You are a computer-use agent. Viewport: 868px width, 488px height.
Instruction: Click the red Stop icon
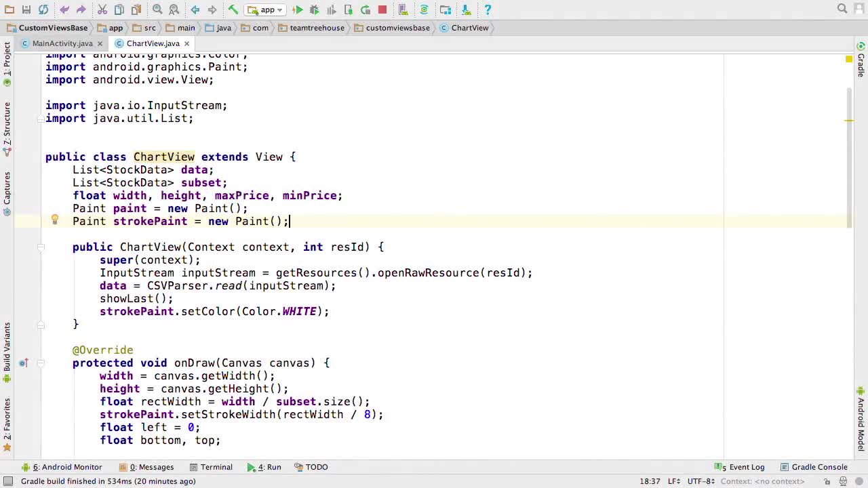382,9
